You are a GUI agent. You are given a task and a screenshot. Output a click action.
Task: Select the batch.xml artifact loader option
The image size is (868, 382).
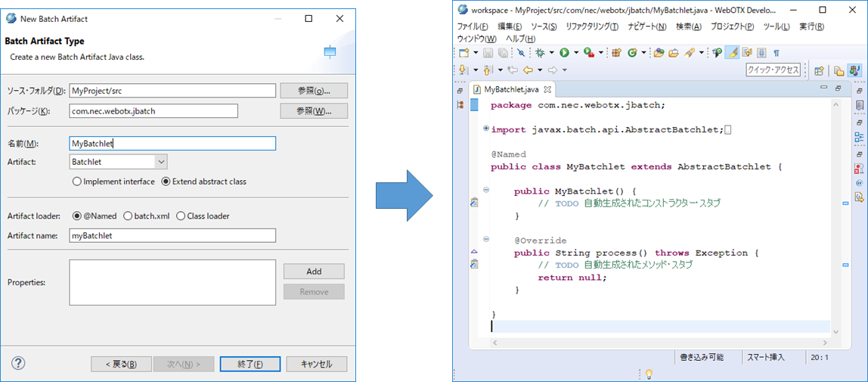pyautogui.click(x=128, y=216)
